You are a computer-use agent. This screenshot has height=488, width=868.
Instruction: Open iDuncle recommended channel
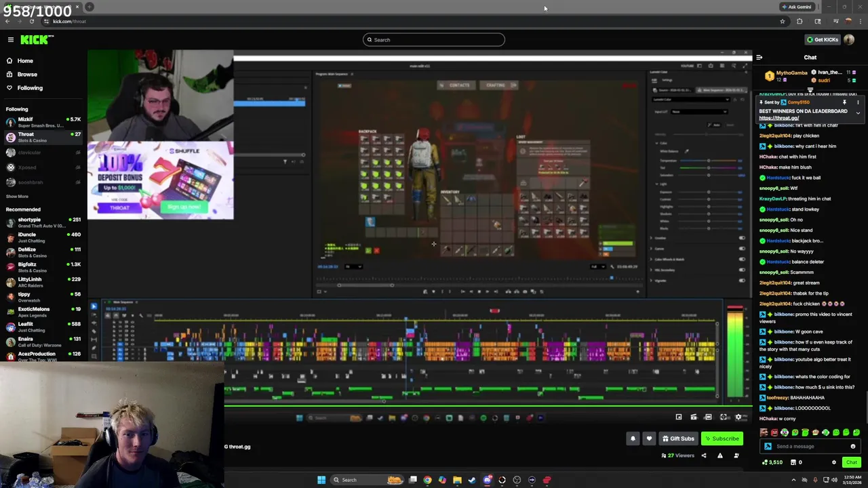[42, 237]
